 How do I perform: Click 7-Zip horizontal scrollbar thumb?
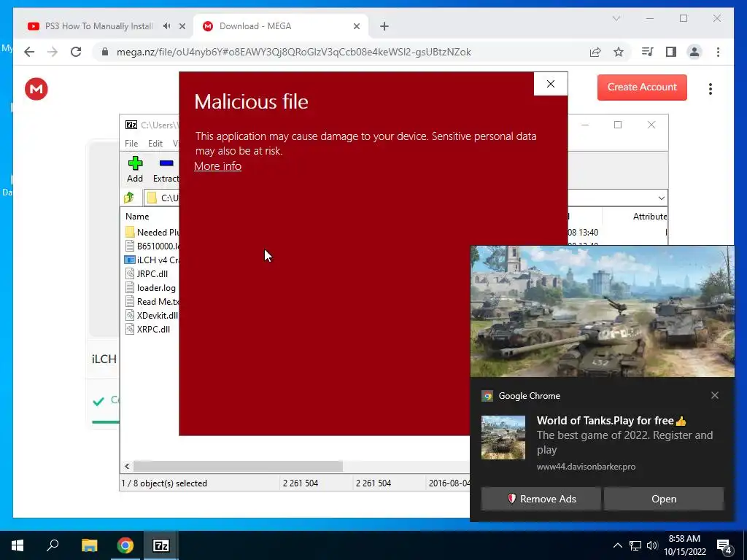tap(238, 466)
